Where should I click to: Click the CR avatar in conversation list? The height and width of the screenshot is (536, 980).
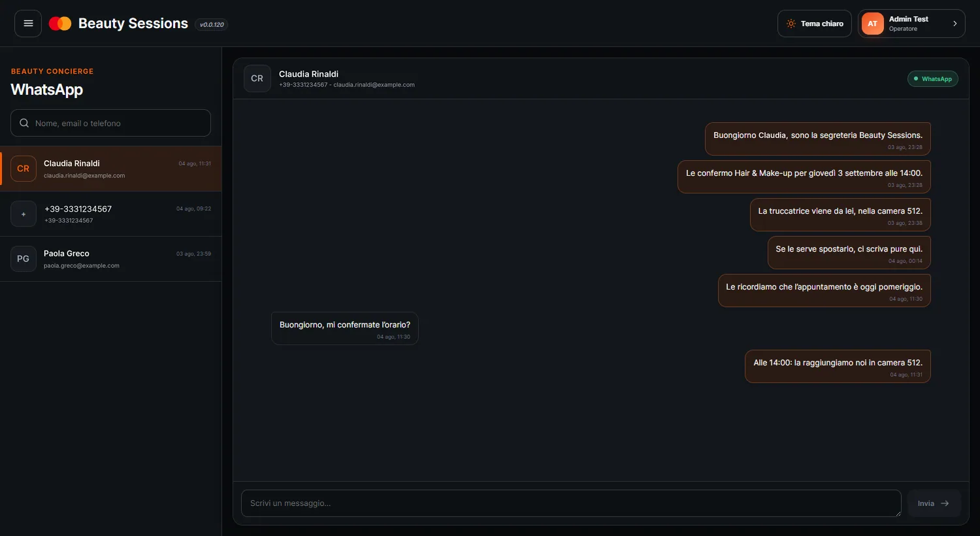(24, 169)
